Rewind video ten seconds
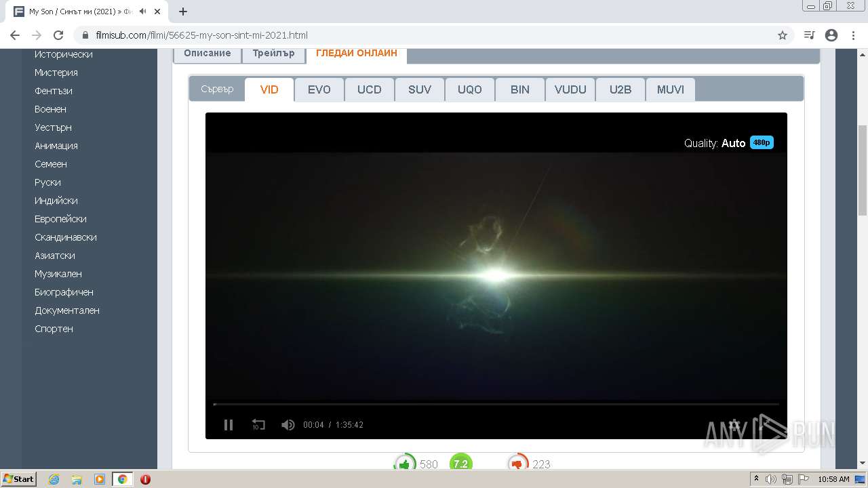Screen dimensions: 868x488 pos(258,425)
